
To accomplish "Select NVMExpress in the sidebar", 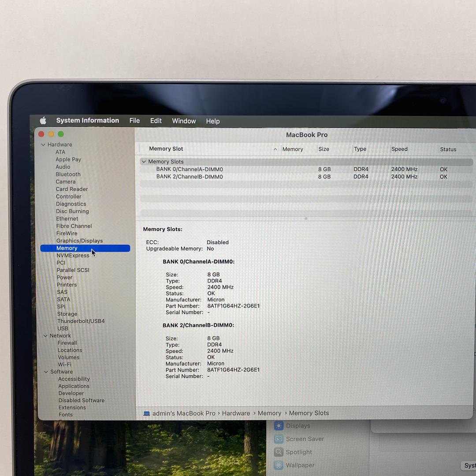I will (x=73, y=256).
